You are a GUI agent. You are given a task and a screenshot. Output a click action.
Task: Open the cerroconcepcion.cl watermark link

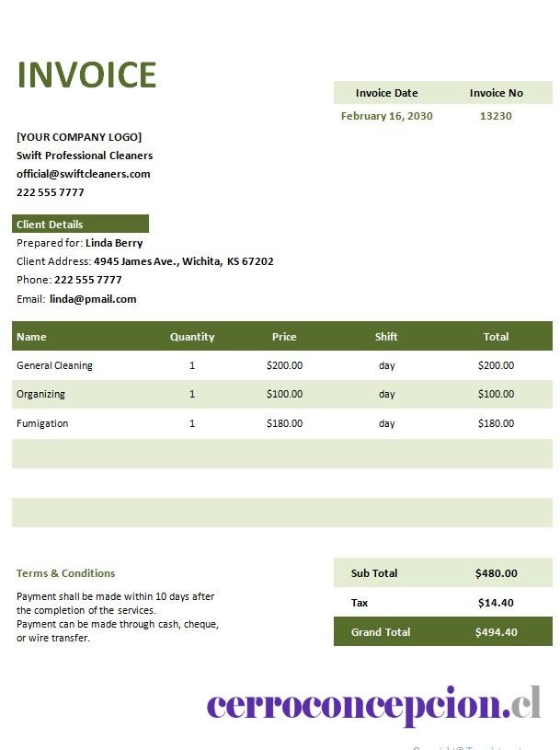tap(374, 705)
